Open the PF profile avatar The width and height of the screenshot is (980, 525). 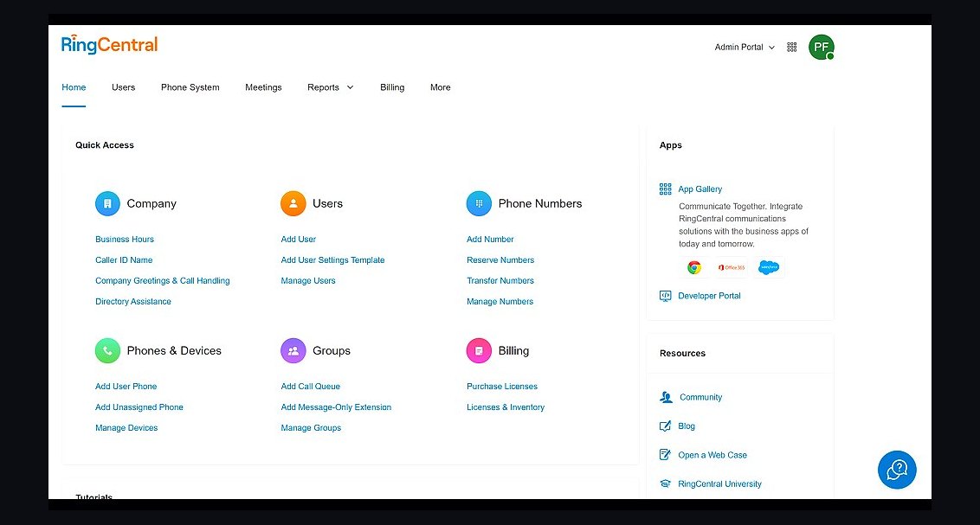[x=822, y=48]
